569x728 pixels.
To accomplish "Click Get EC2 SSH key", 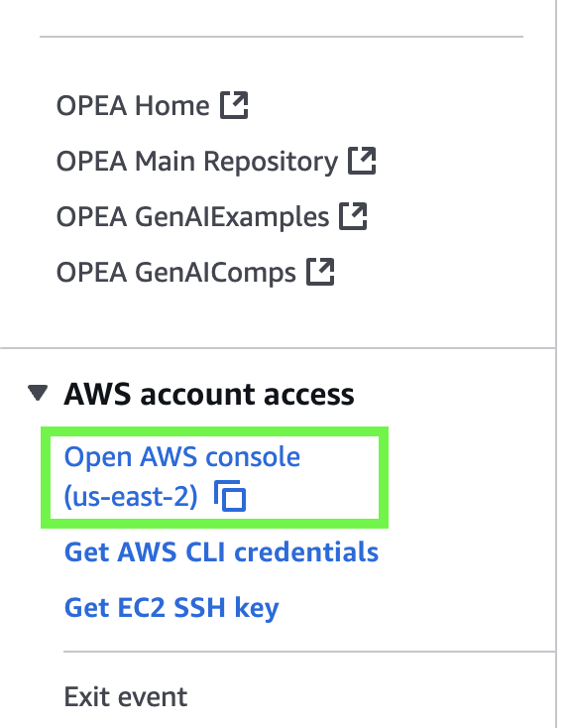I will pyautogui.click(x=171, y=608).
